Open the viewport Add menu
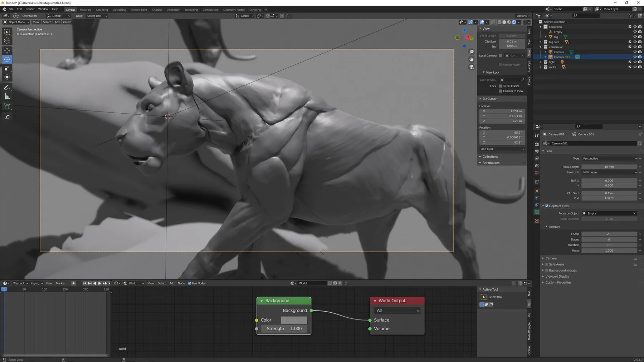This screenshot has height=362, width=644. (57, 22)
